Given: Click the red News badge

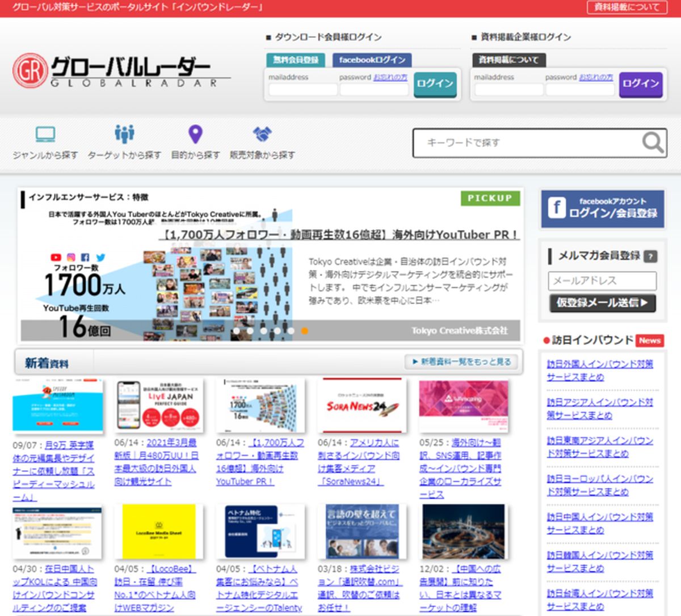Looking at the screenshot, I should (649, 340).
